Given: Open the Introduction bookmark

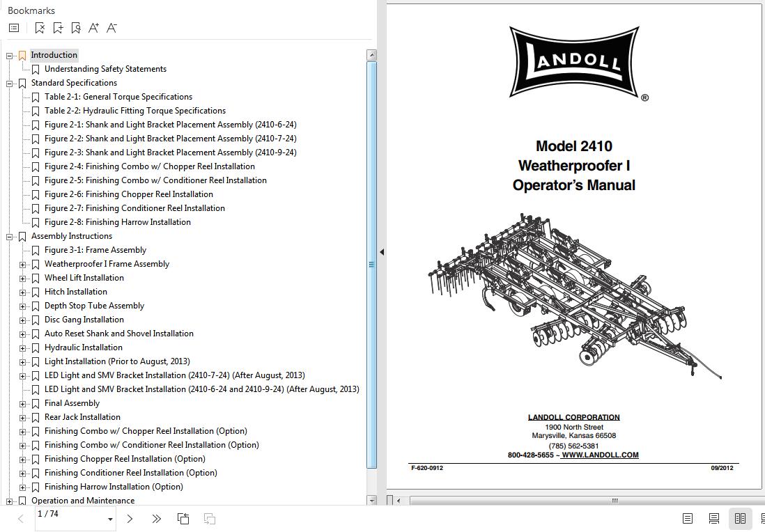Looking at the screenshot, I should tap(54, 55).
